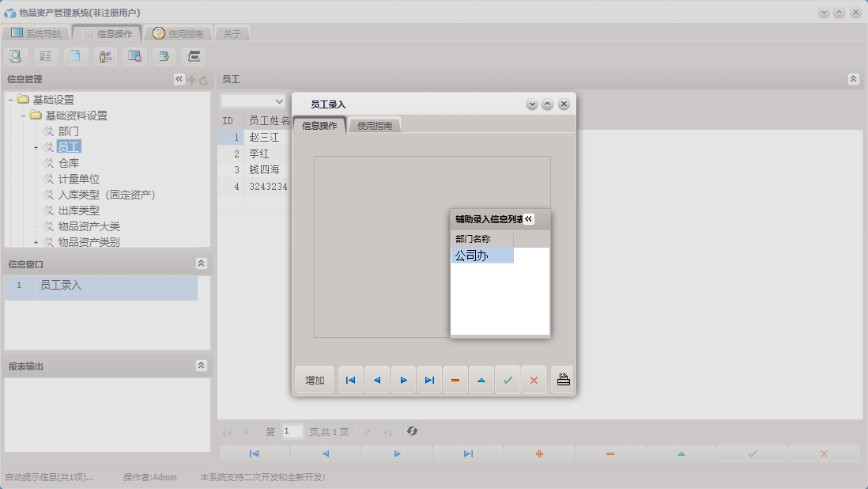Click the page number input field
Image resolution: width=868 pixels, height=489 pixels.
pyautogui.click(x=292, y=431)
